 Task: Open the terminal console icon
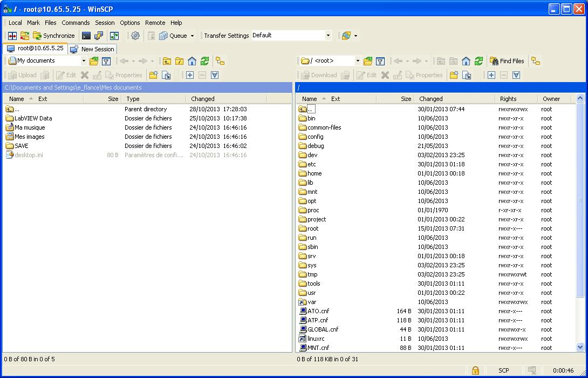[86, 36]
